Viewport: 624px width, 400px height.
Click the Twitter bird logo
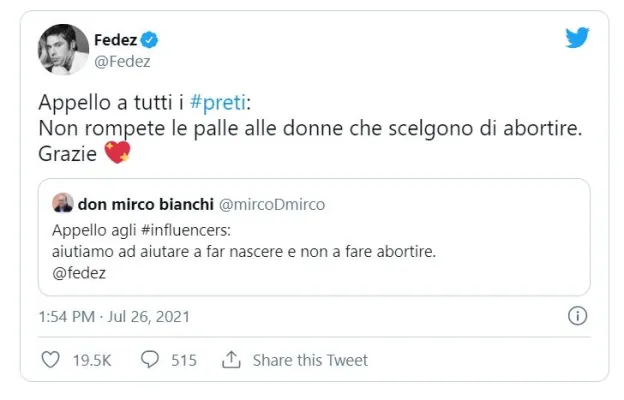click(577, 39)
